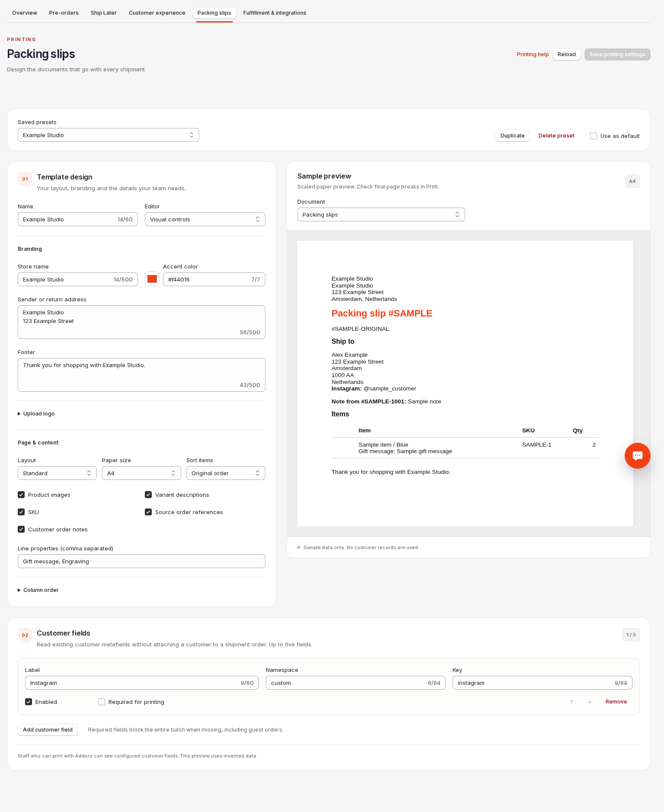The height and width of the screenshot is (812, 664).
Task: Open Layout Standard dropdown
Action: point(57,473)
